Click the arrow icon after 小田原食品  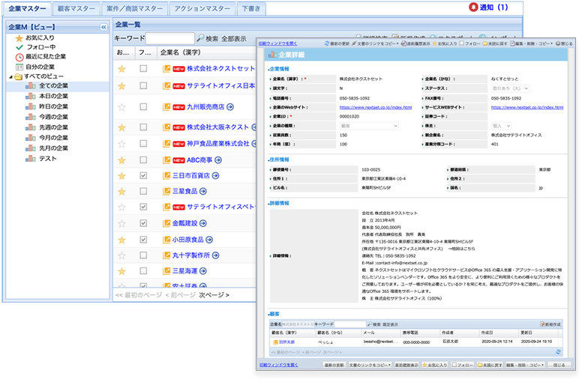(209, 240)
